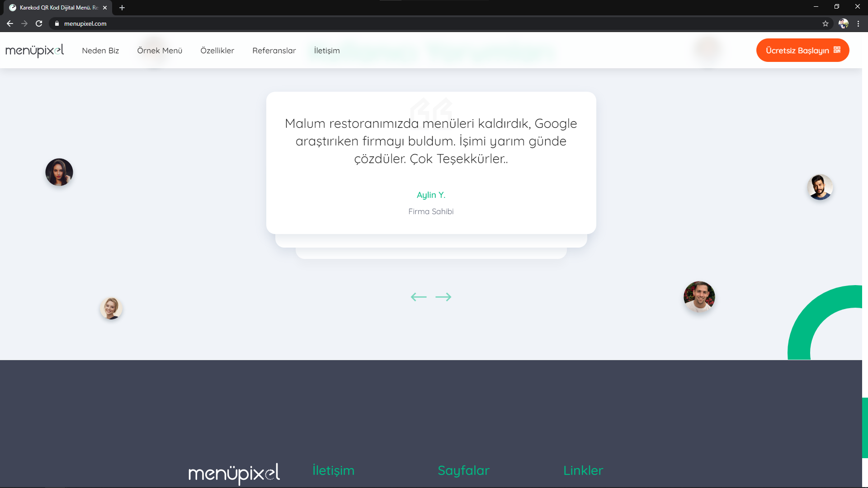The height and width of the screenshot is (488, 868).
Task: Click the next testimonial right arrow
Action: 443,297
